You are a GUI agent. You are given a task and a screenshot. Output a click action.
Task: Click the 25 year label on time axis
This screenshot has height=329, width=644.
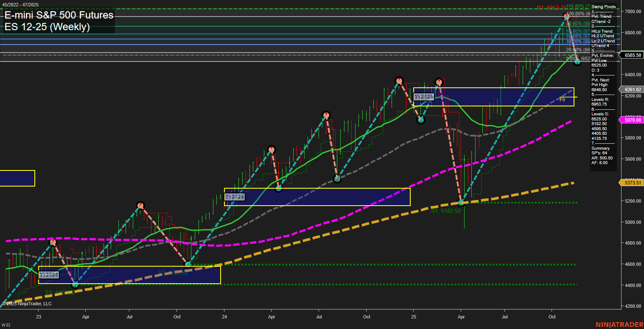coord(414,317)
